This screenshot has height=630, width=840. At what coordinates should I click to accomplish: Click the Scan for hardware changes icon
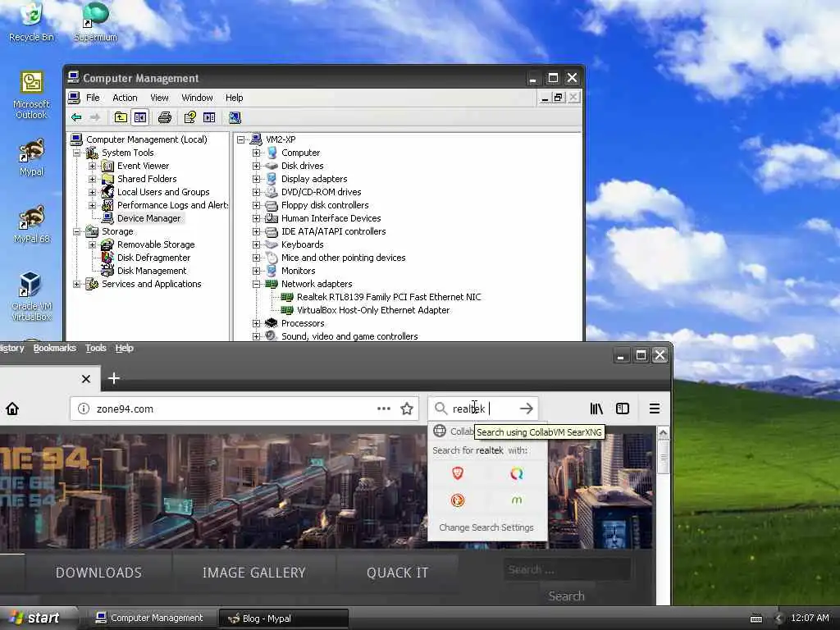pos(235,117)
